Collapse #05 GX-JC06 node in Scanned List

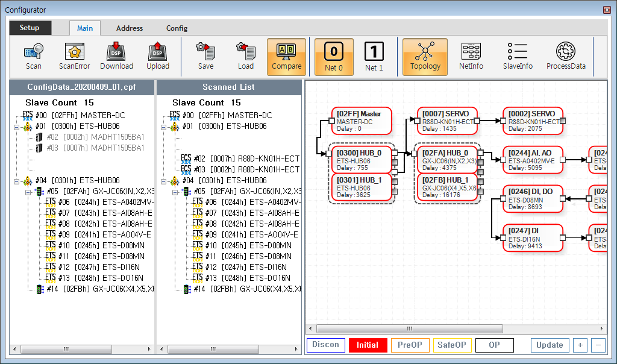point(175,192)
